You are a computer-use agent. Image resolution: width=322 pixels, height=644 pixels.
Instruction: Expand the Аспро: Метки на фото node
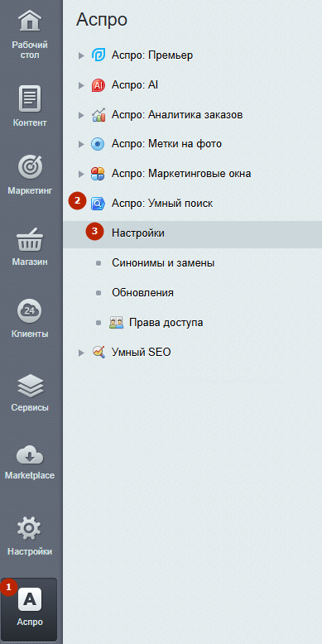click(x=81, y=145)
